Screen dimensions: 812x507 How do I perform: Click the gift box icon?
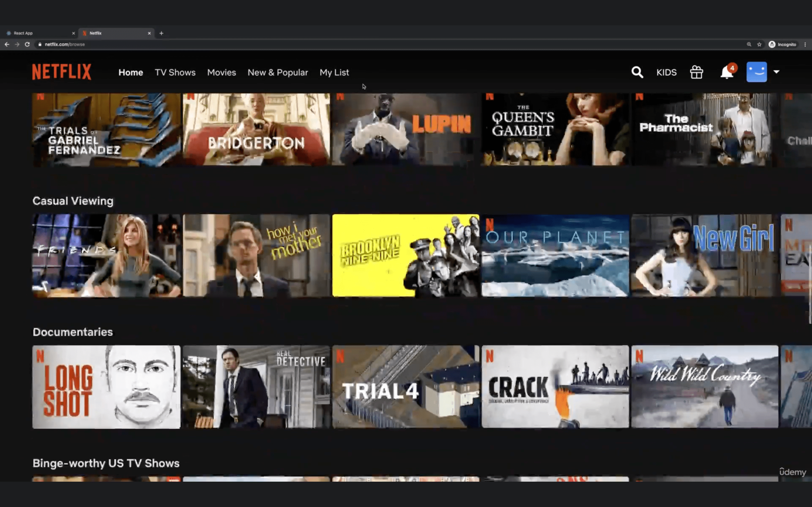tap(696, 72)
